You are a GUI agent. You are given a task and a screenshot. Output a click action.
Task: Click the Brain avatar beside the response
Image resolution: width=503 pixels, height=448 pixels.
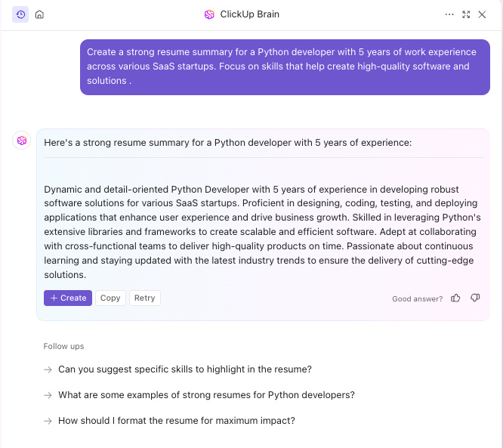point(22,141)
